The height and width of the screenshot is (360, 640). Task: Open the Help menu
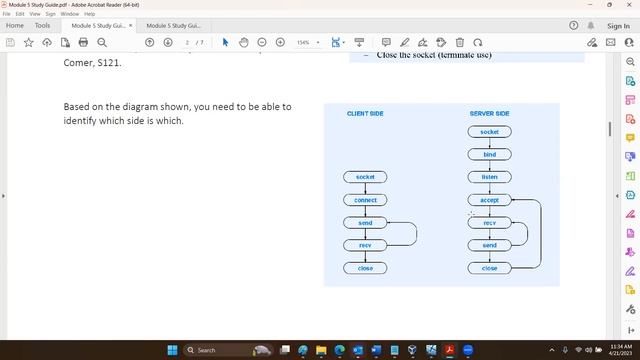[x=89, y=14]
